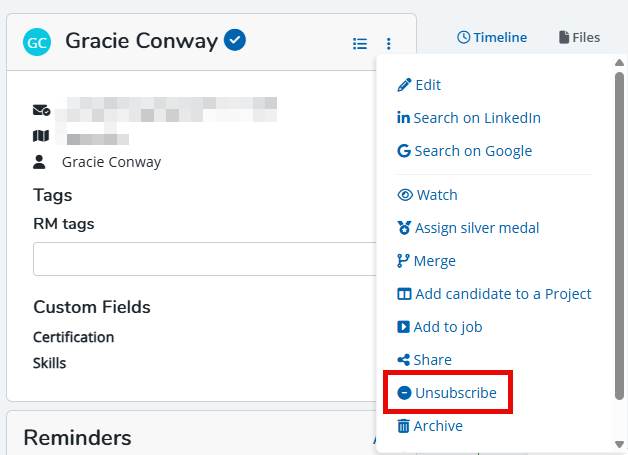Select Search on LinkedIn
Image resolution: width=628 pixels, height=455 pixels.
469,118
